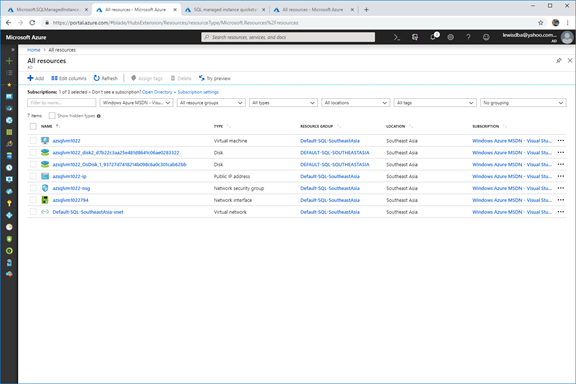Click the Search resources, services, and docs box

tap(288, 37)
